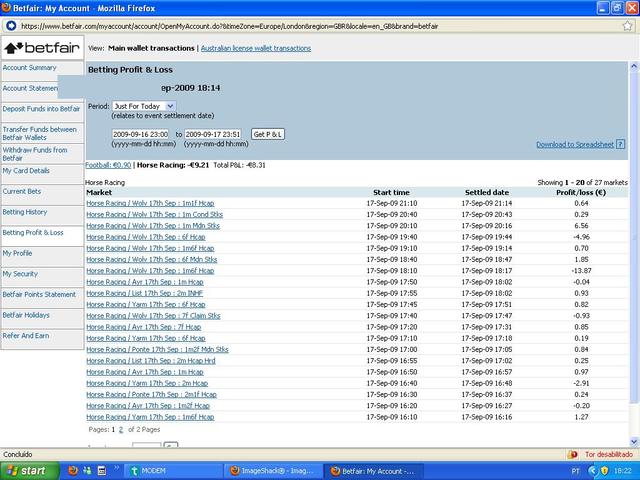Image resolution: width=640 pixels, height=480 pixels.
Task: Open Wolv 1m6f Hcap market starting 18:10
Action: [x=150, y=271]
